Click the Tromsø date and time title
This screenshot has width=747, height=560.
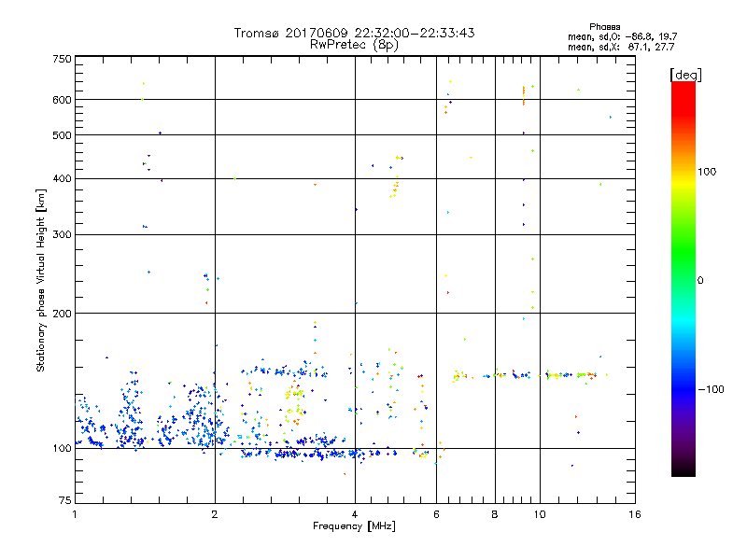point(354,33)
